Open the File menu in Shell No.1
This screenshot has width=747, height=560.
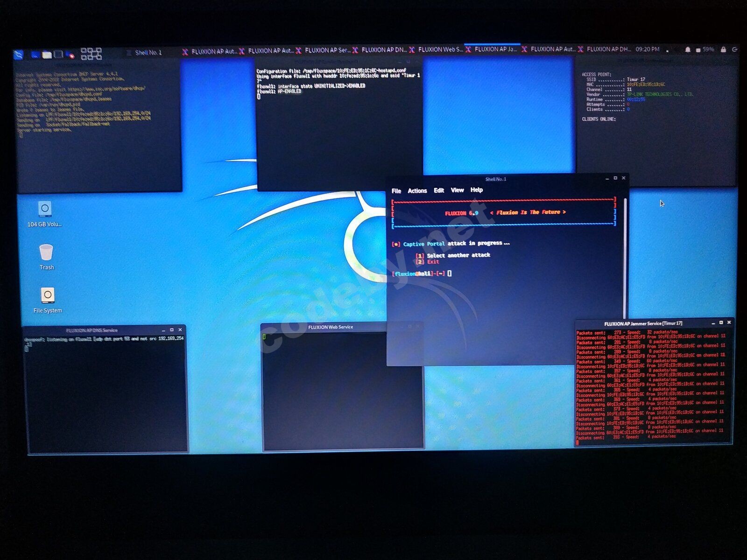[x=396, y=191]
